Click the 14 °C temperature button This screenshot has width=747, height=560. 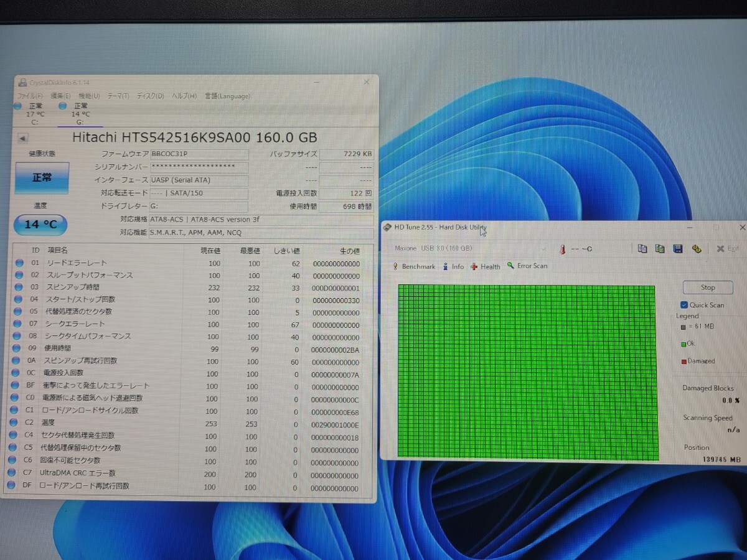pos(40,225)
